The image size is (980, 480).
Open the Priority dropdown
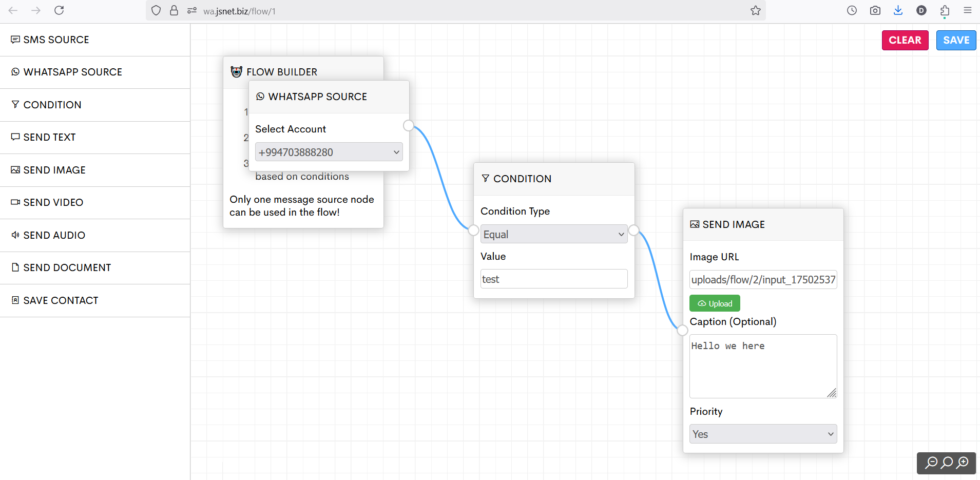(x=763, y=434)
